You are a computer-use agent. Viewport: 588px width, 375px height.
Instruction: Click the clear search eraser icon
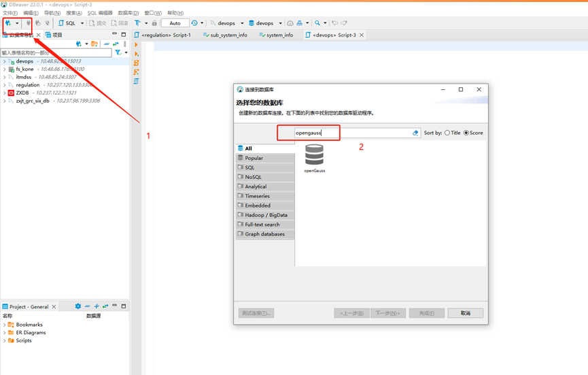[415, 133]
